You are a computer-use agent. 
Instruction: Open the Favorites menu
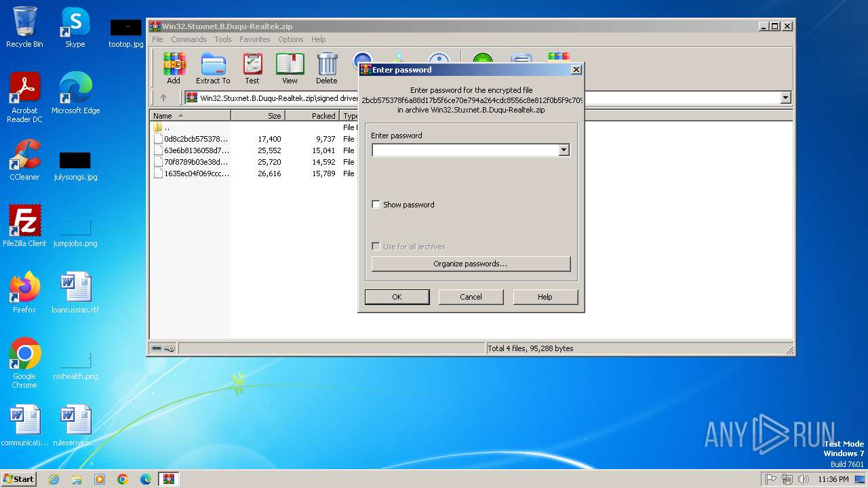(x=255, y=39)
